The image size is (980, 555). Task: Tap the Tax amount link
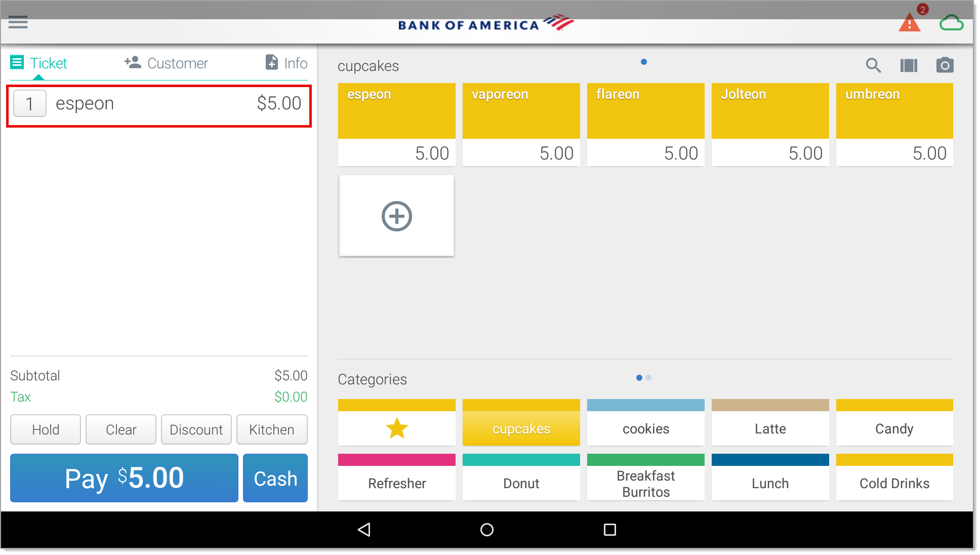291,397
